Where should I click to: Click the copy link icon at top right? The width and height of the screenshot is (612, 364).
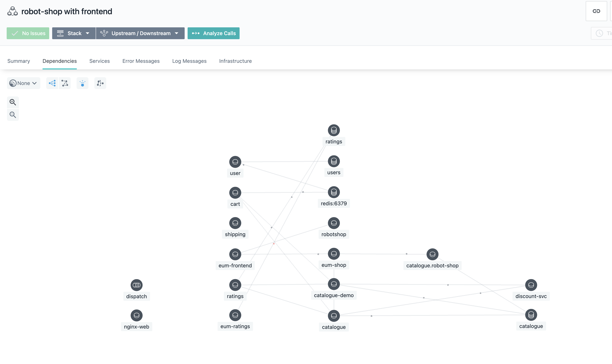(596, 11)
